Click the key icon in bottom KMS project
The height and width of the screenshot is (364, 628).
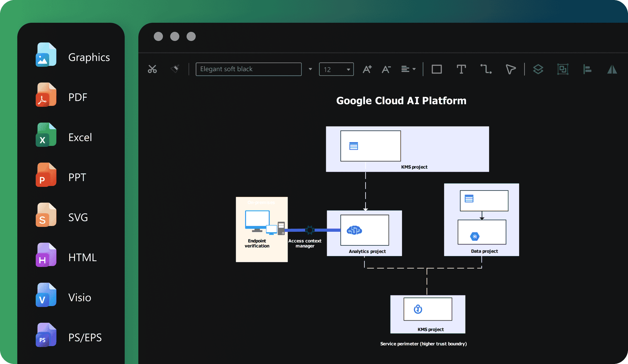[418, 309]
